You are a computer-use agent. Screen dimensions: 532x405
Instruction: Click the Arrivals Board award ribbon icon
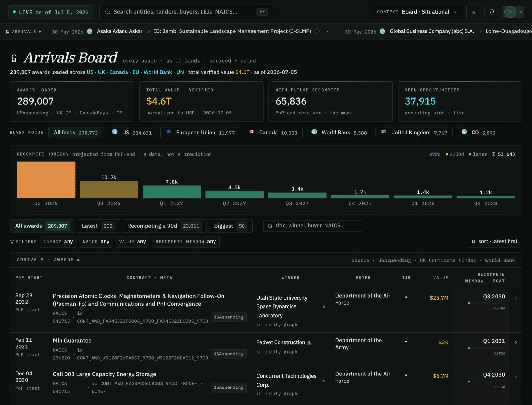click(x=14, y=58)
